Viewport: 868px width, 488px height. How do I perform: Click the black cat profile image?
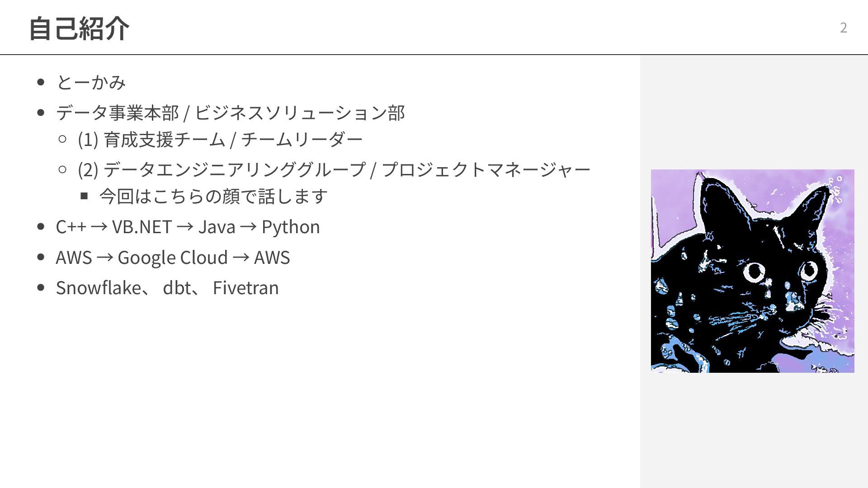pos(752,271)
